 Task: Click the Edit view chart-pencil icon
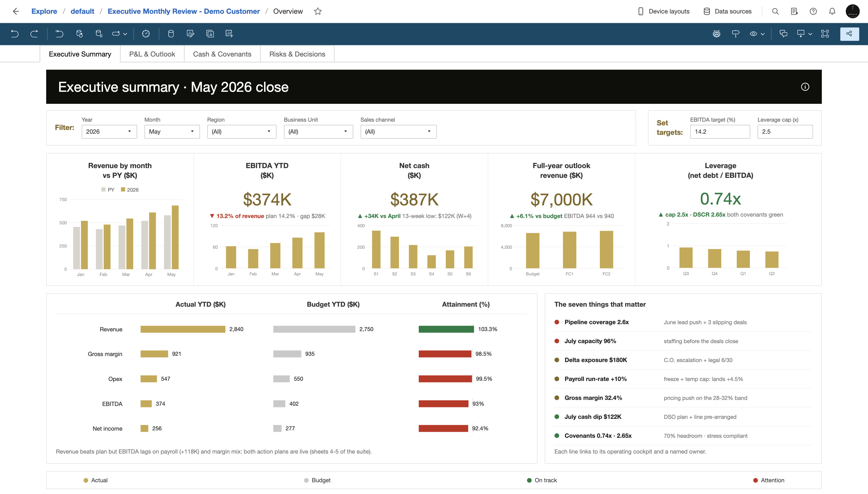click(190, 34)
